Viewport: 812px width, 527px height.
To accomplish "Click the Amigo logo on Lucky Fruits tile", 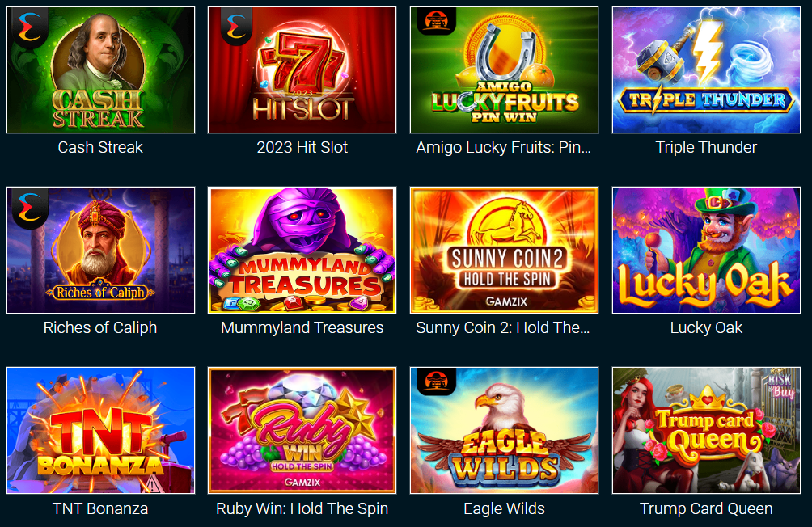I will [436, 21].
